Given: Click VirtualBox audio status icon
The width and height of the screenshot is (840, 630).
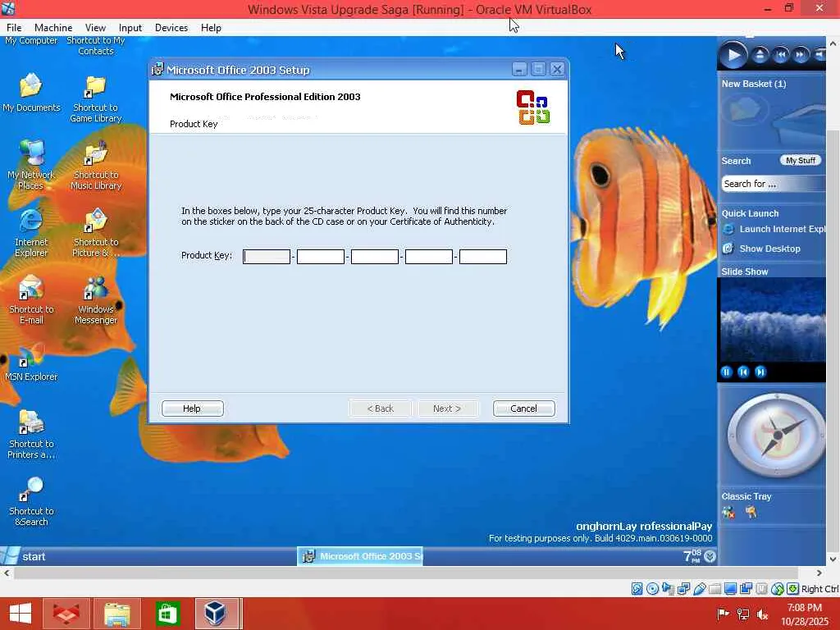Looking at the screenshot, I should point(668,589).
